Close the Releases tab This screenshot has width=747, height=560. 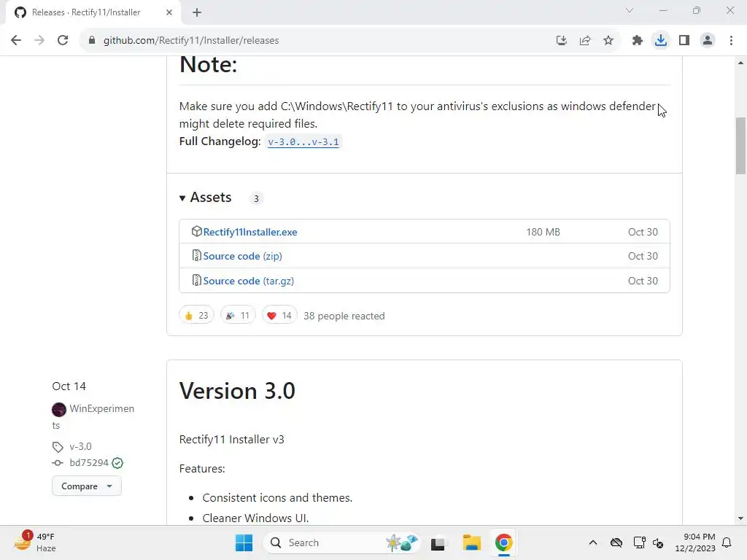tap(169, 12)
